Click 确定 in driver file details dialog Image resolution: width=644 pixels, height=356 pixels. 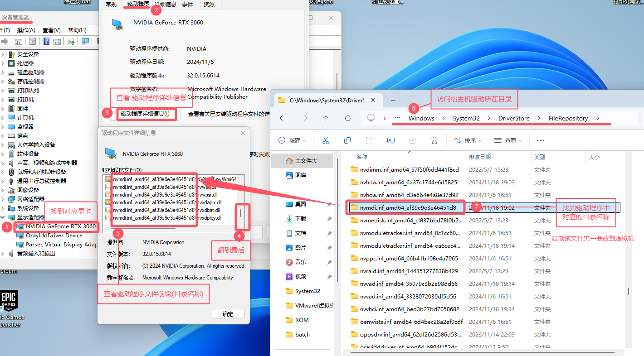[228, 314]
